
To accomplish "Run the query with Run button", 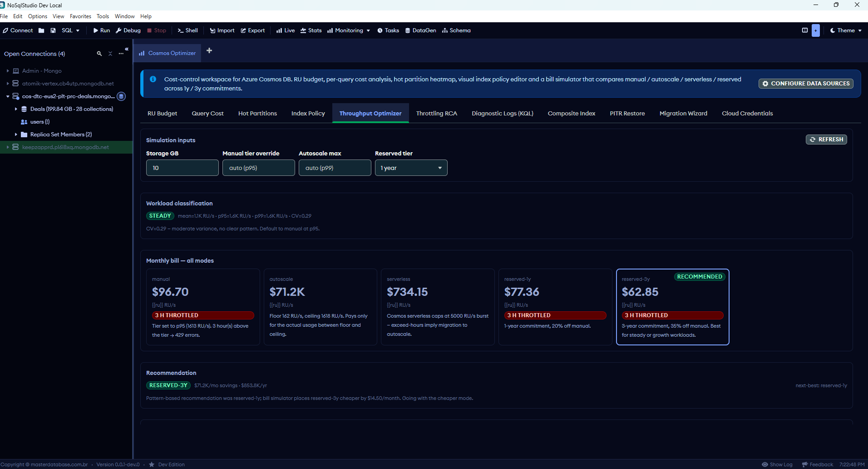I will click(102, 30).
